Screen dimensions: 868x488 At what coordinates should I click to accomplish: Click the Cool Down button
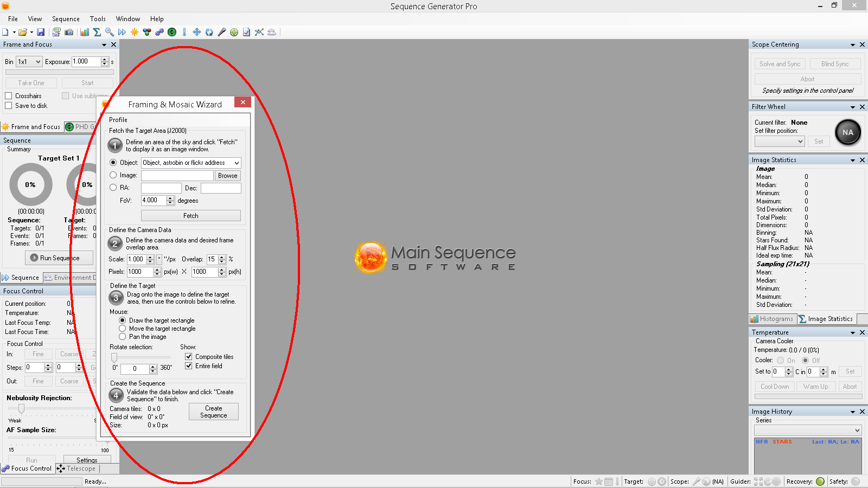click(x=775, y=387)
